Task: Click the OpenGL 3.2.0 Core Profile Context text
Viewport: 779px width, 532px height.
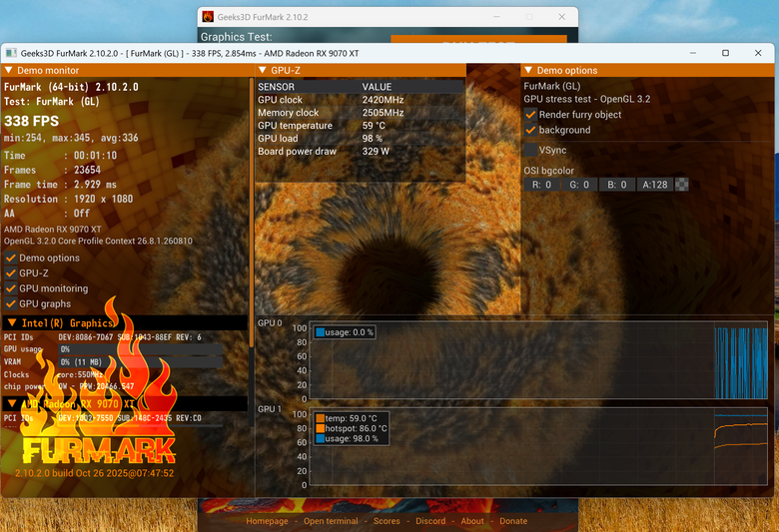Action: click(x=98, y=241)
